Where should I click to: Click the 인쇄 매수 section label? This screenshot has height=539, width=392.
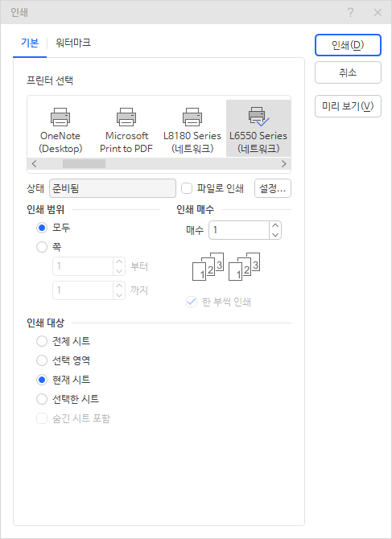tap(195, 209)
